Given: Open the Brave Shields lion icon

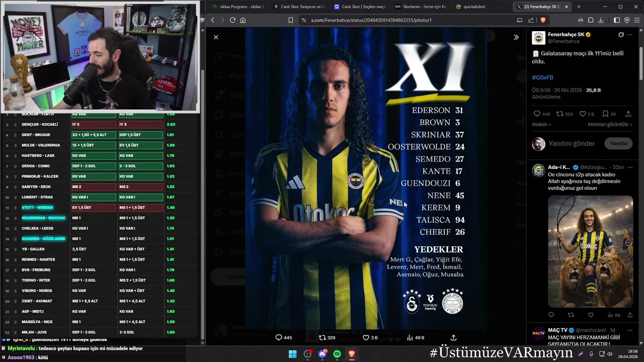Looking at the screenshot, I should [543, 20].
